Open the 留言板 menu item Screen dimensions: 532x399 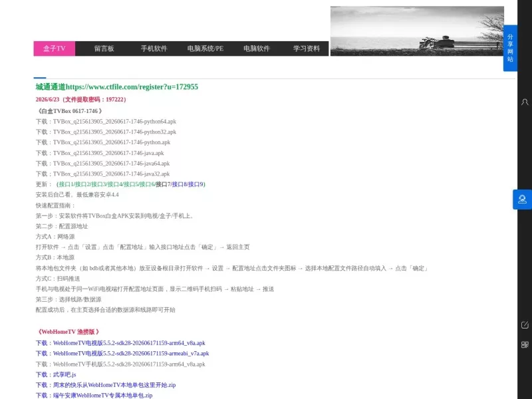(x=104, y=49)
